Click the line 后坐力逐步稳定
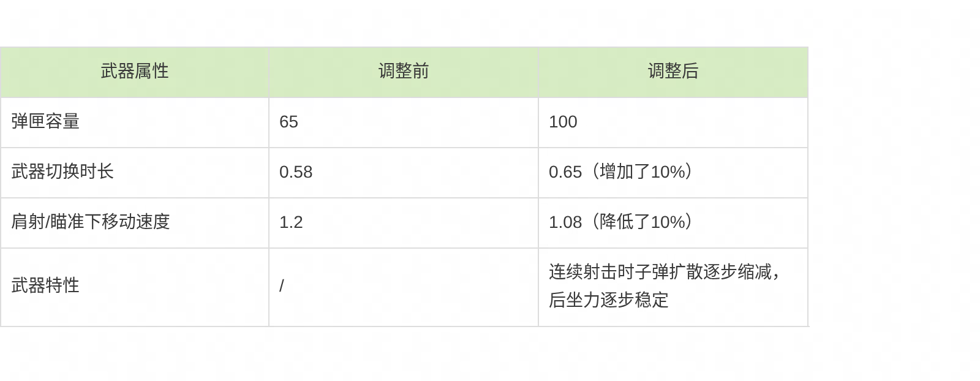 click(608, 300)
